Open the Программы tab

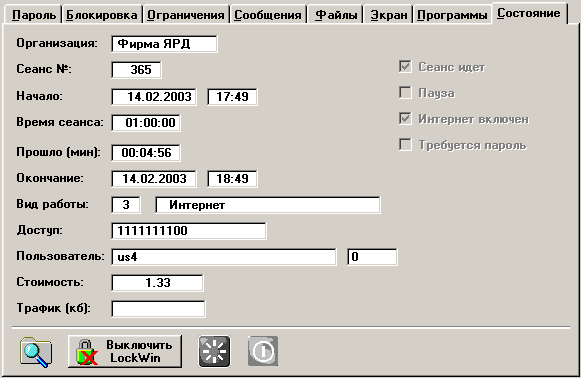452,15
